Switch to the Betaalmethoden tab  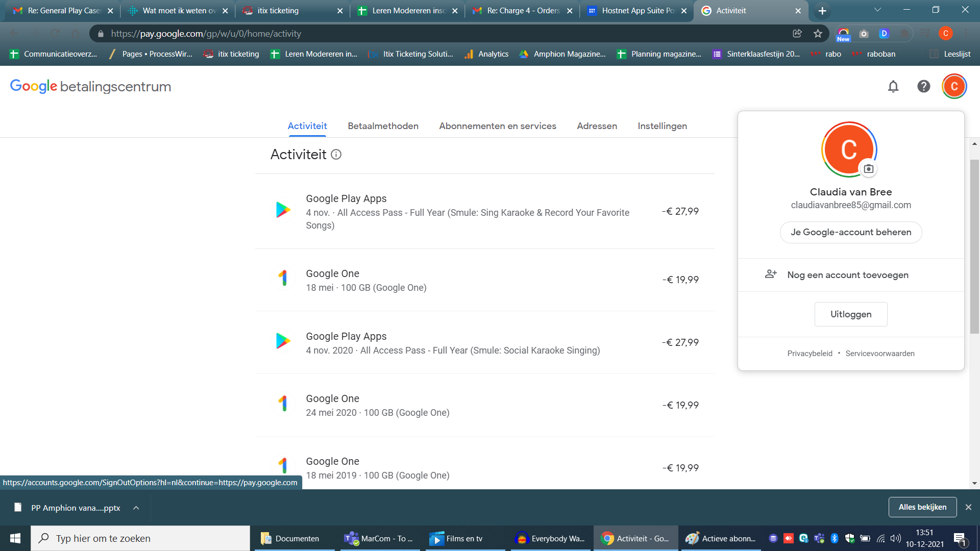(x=383, y=126)
